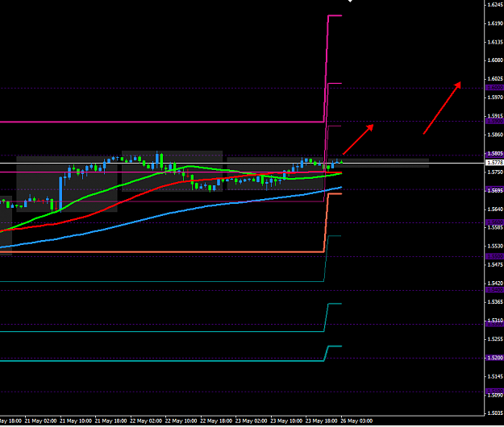Click the 1.5640 price scale label

click(495, 209)
